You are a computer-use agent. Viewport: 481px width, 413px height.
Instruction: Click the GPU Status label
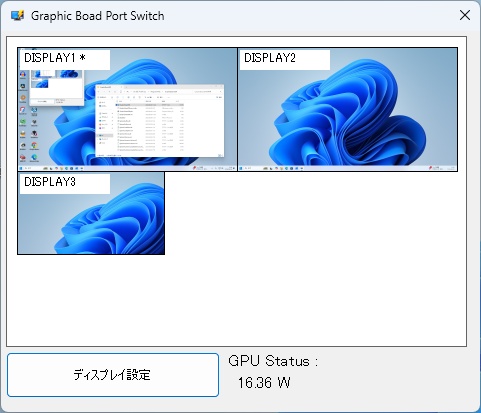[x=273, y=361]
